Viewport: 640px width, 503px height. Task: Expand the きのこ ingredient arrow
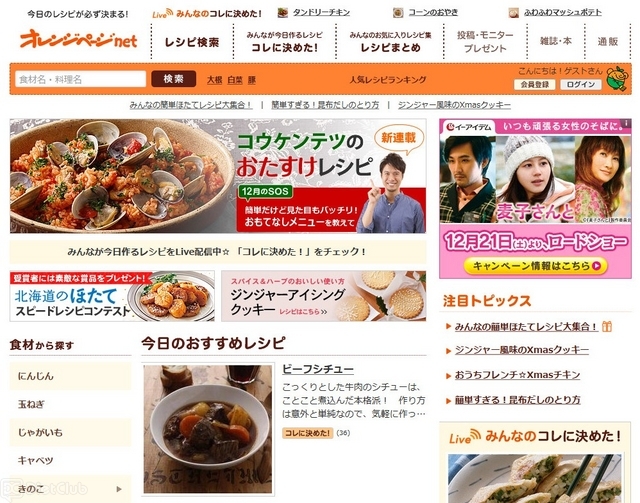tap(119, 489)
